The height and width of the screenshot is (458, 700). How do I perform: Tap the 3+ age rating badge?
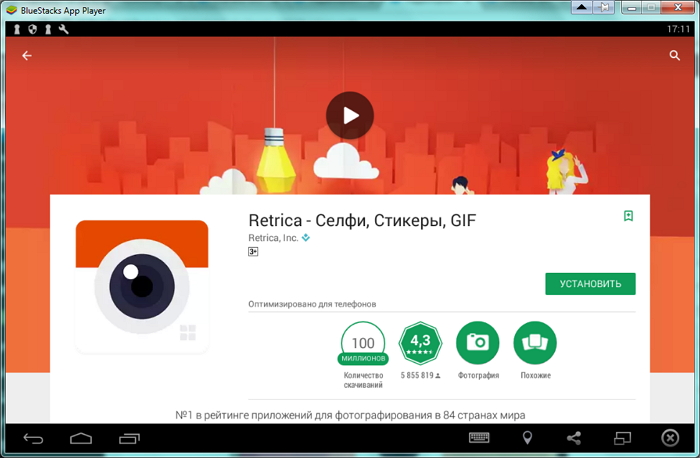pyautogui.click(x=253, y=252)
